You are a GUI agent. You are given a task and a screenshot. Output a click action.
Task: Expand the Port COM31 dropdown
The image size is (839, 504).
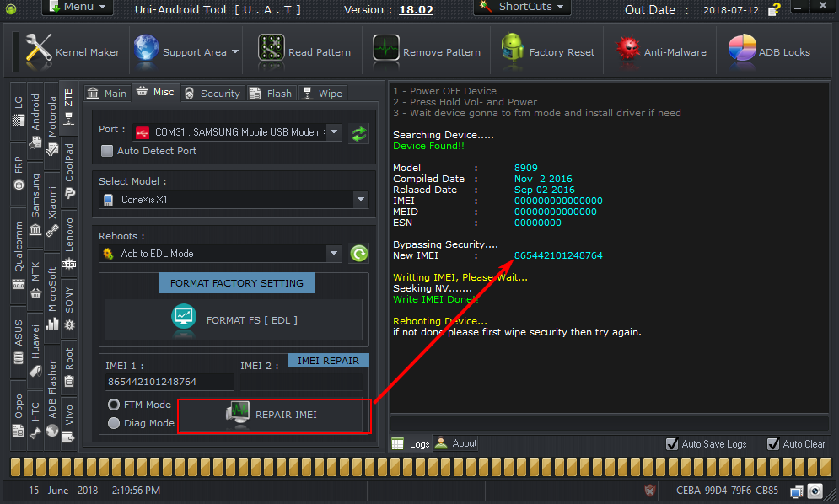click(334, 131)
